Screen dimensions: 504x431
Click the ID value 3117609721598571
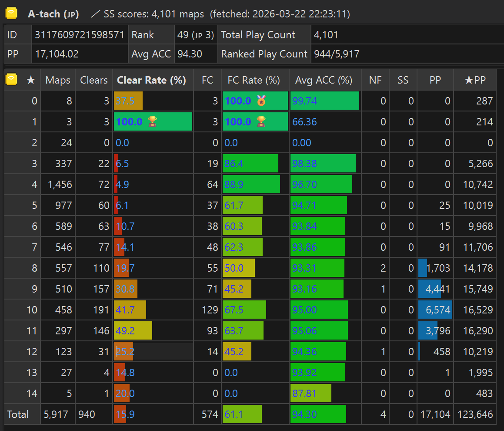click(x=80, y=35)
